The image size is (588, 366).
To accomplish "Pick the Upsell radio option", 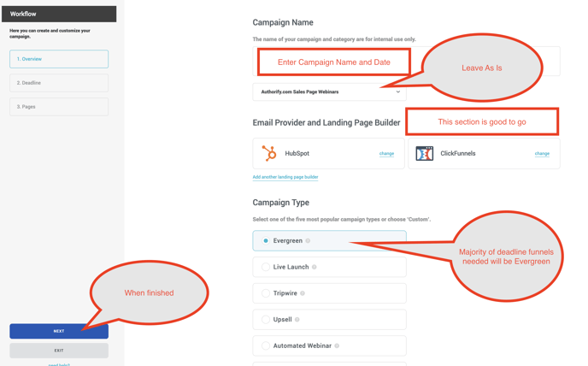I will click(266, 320).
